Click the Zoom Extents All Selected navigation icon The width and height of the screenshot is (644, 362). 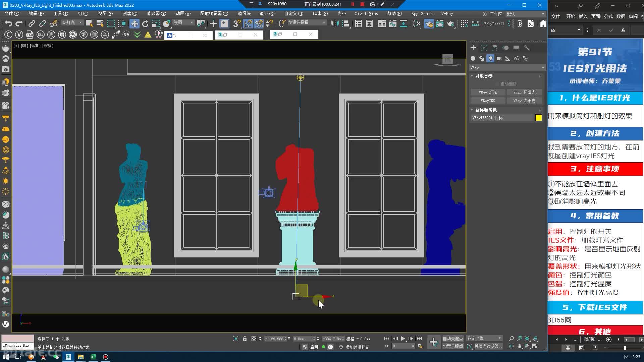(x=535, y=339)
